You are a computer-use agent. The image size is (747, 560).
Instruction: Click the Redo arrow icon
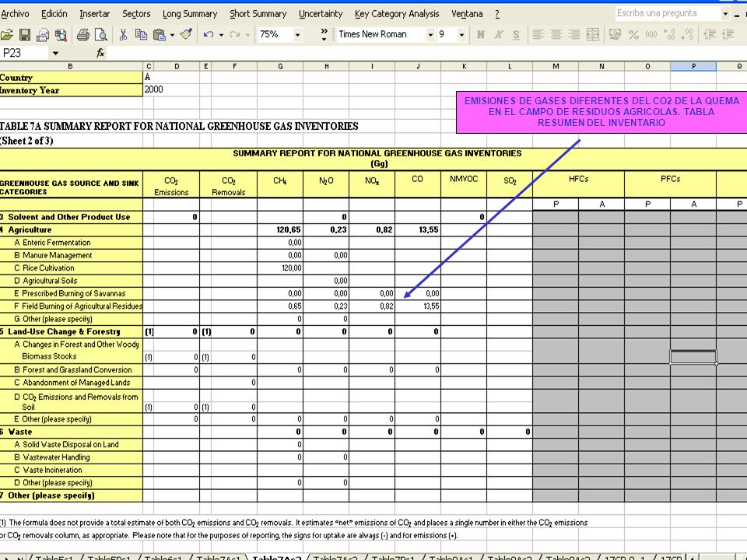pos(234,34)
